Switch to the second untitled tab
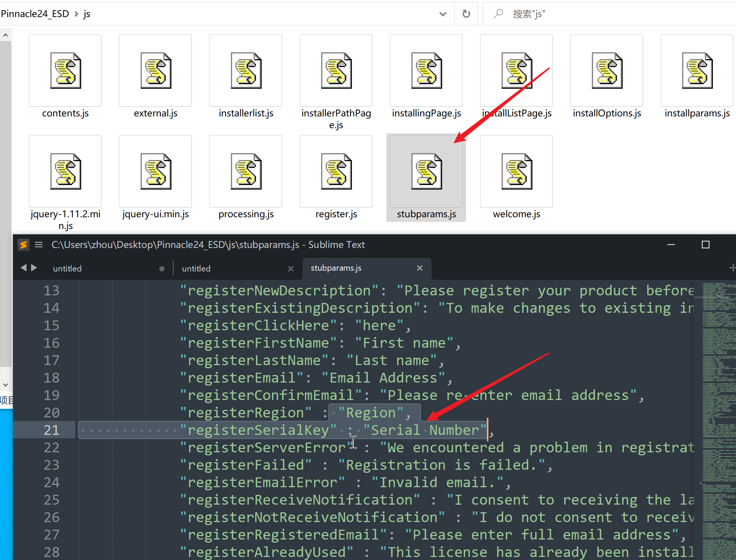 coord(196,269)
